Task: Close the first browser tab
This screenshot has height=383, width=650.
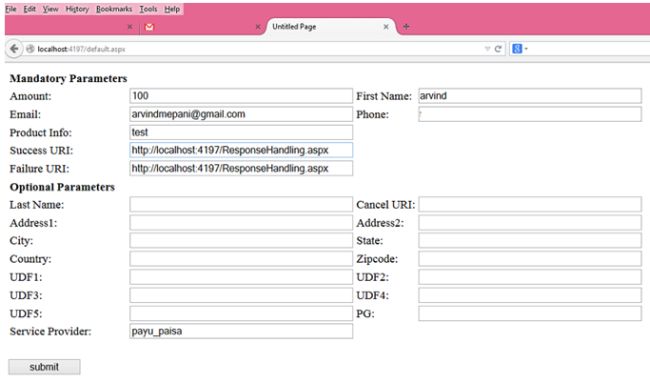Action: point(130,27)
